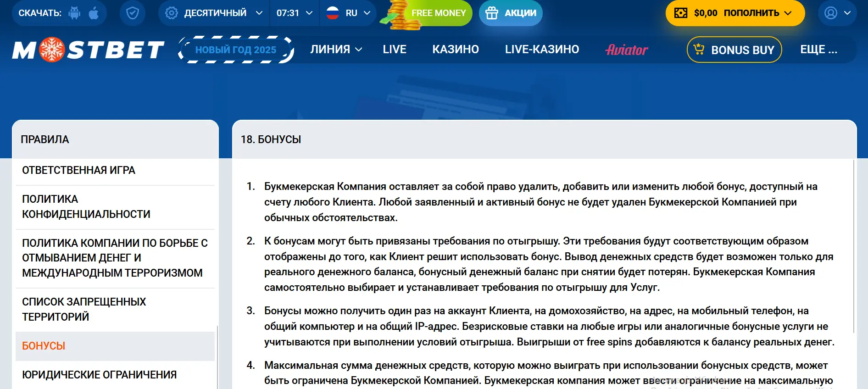Open Ответственная игра rules section
This screenshot has height=389, width=868.
pos(115,170)
